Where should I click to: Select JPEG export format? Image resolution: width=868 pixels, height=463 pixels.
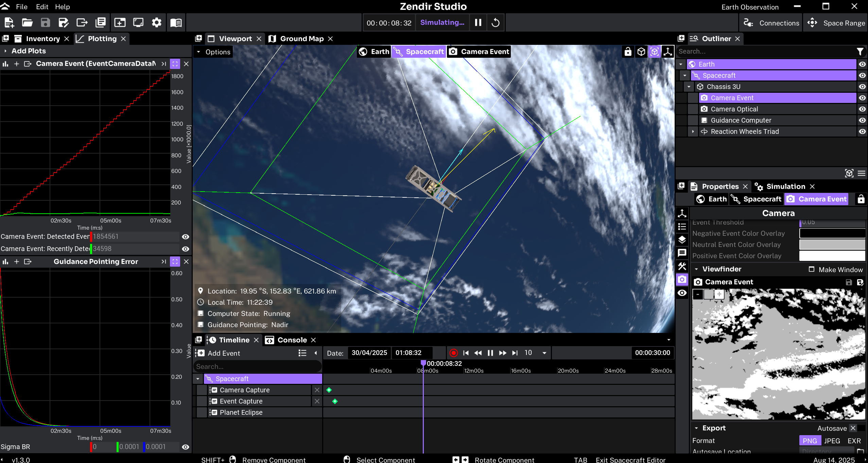832,441
